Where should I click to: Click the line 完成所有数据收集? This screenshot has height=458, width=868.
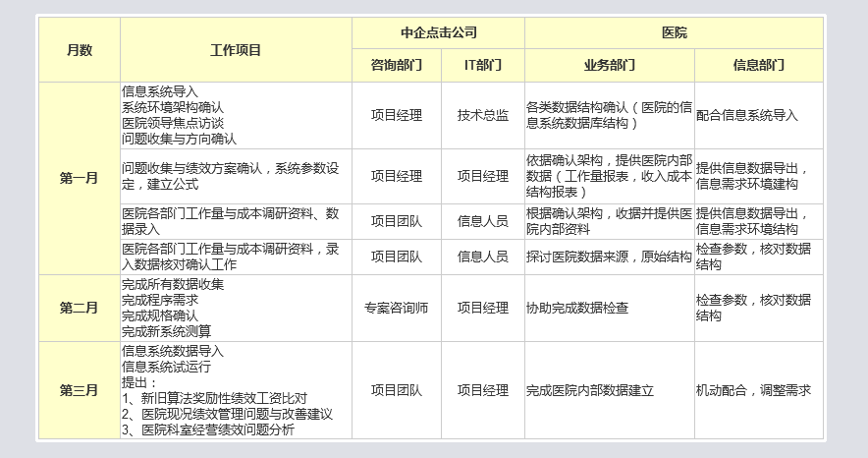[x=173, y=285]
